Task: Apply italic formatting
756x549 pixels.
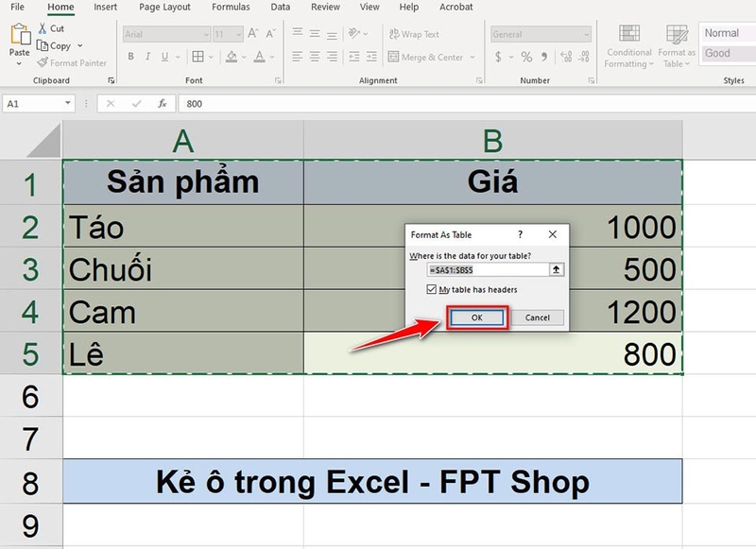Action: click(148, 56)
